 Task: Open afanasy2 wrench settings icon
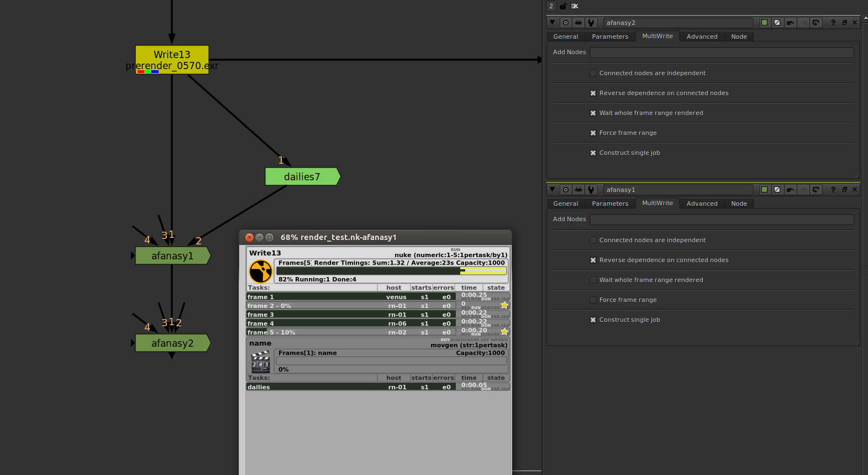(x=591, y=23)
